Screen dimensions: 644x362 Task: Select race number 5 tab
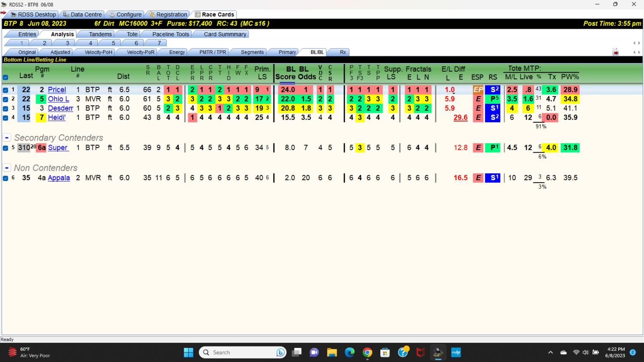coord(113,43)
